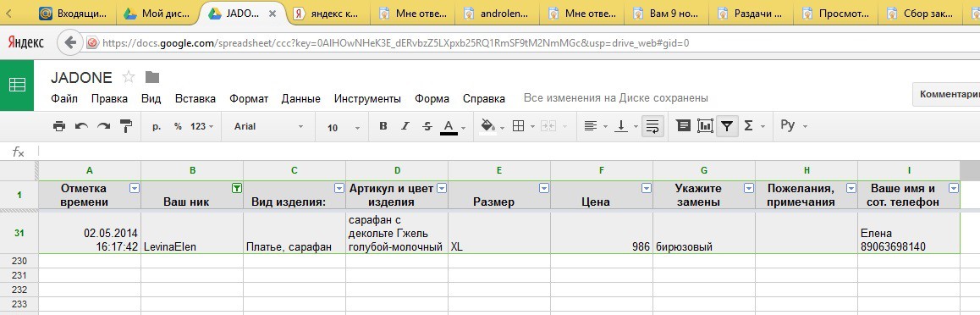Toggle the text wrap button

click(652, 126)
